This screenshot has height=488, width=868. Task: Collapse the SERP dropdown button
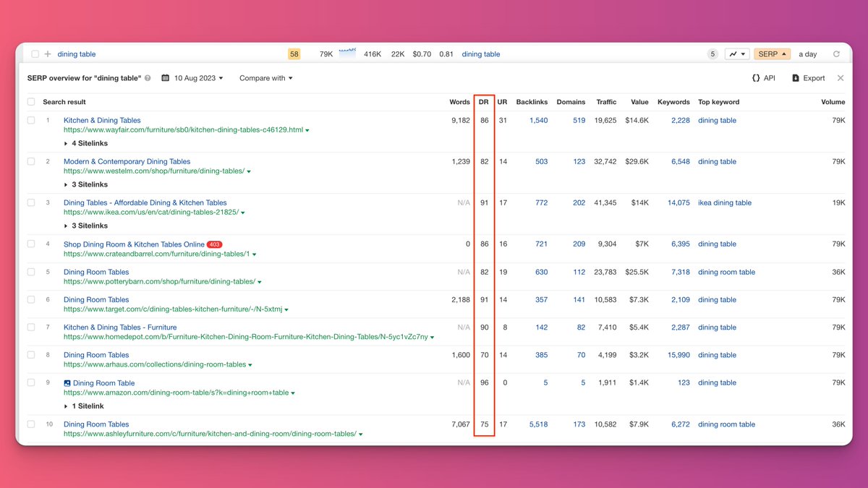[773, 54]
